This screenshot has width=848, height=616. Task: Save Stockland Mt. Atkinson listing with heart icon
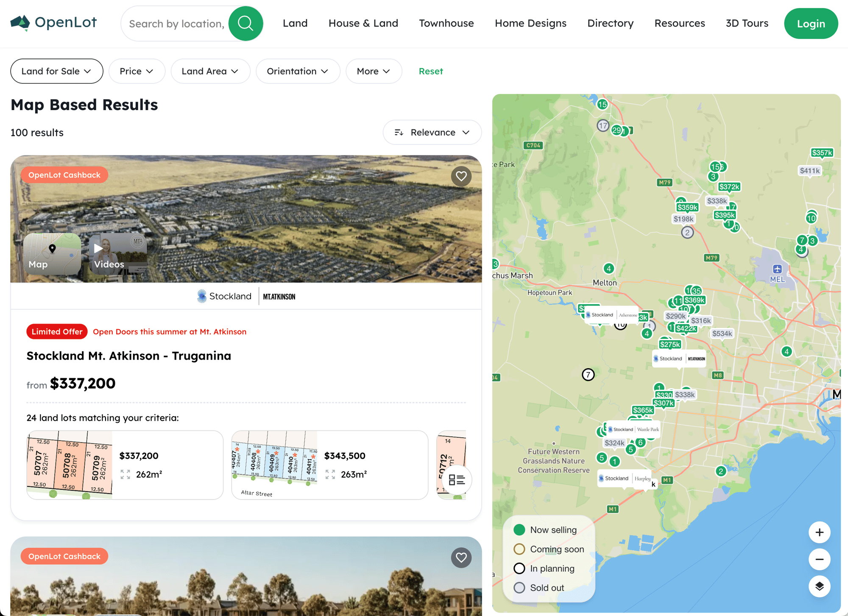click(461, 176)
